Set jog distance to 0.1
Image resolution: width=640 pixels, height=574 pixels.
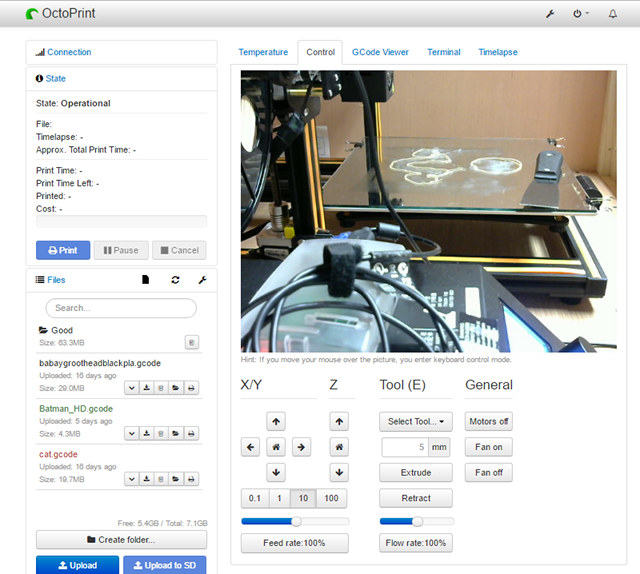point(255,498)
